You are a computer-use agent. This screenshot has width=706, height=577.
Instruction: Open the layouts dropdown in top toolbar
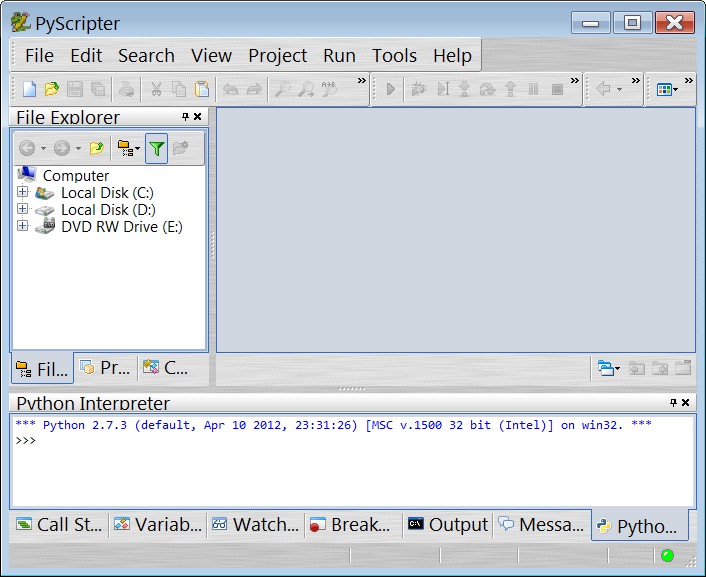pyautogui.click(x=667, y=89)
